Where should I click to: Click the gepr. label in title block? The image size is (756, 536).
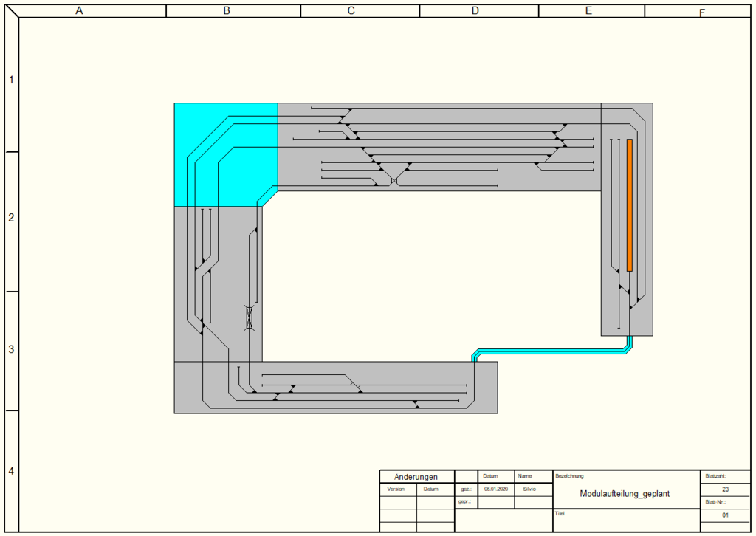(464, 501)
